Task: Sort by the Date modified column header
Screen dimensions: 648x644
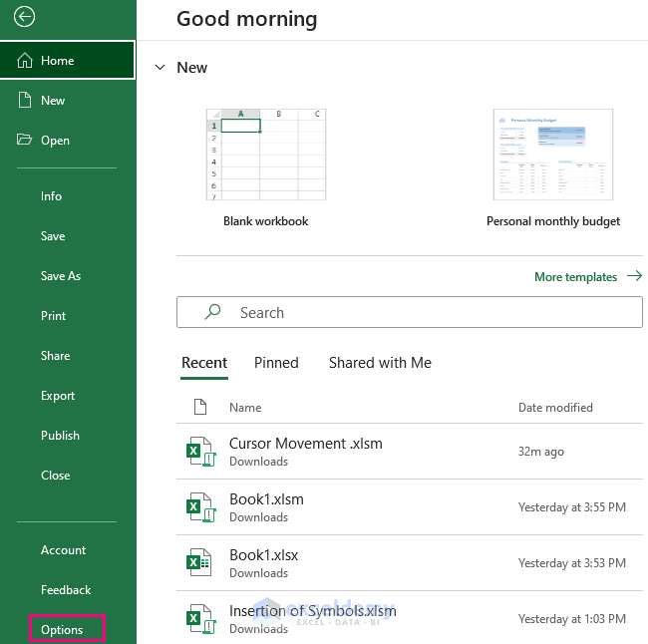Action: (555, 408)
